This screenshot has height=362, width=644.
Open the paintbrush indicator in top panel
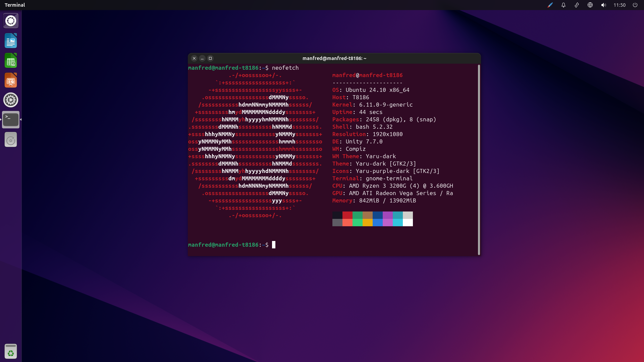(x=550, y=5)
